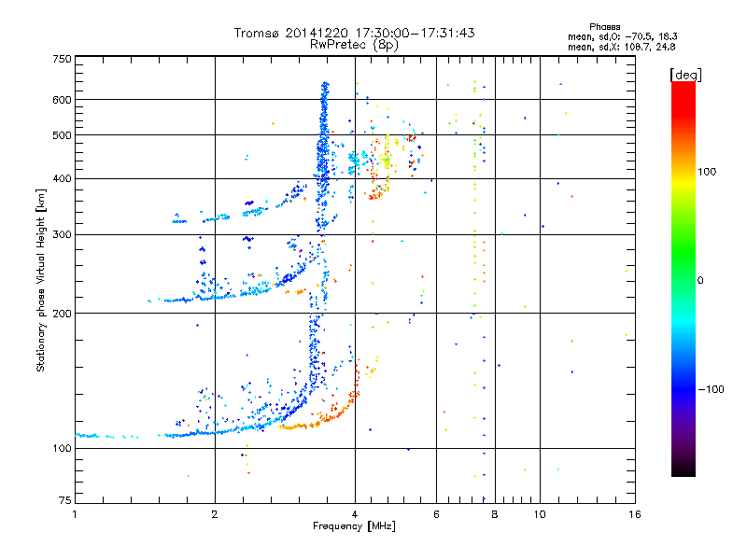
Task: Click the x-axis tick label '10'
Action: coord(540,514)
